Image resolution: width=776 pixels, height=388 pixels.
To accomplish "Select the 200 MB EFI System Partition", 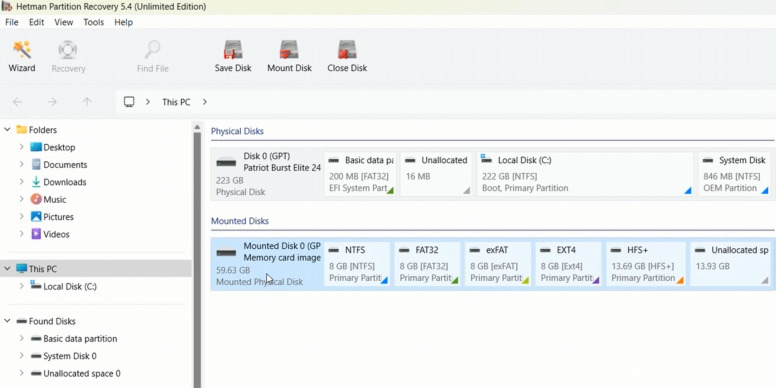I will coord(360,174).
